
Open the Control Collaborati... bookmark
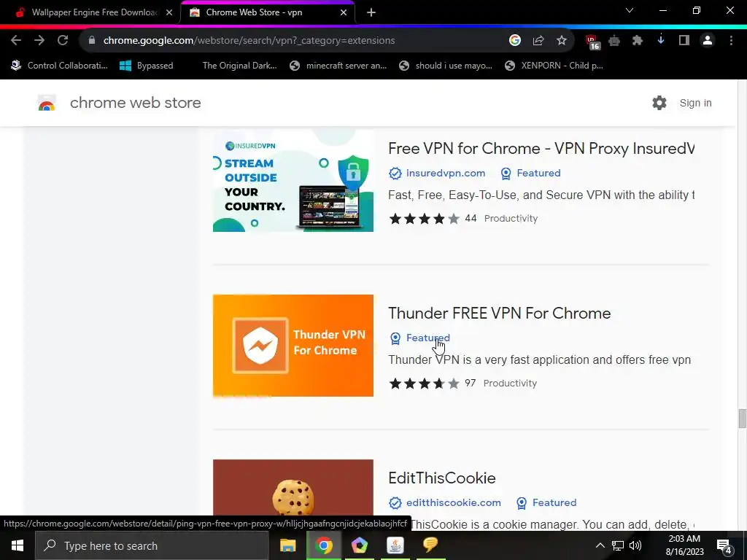click(60, 66)
